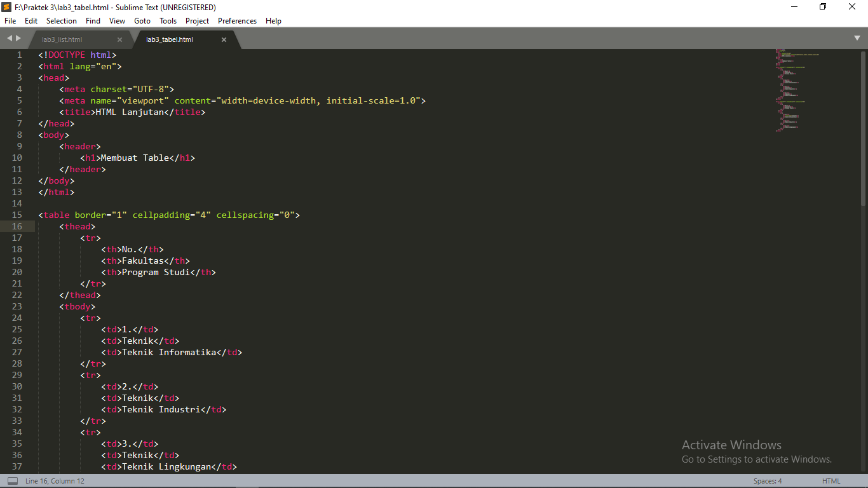
Task: Click the forward navigation arrow icon
Action: click(17, 38)
